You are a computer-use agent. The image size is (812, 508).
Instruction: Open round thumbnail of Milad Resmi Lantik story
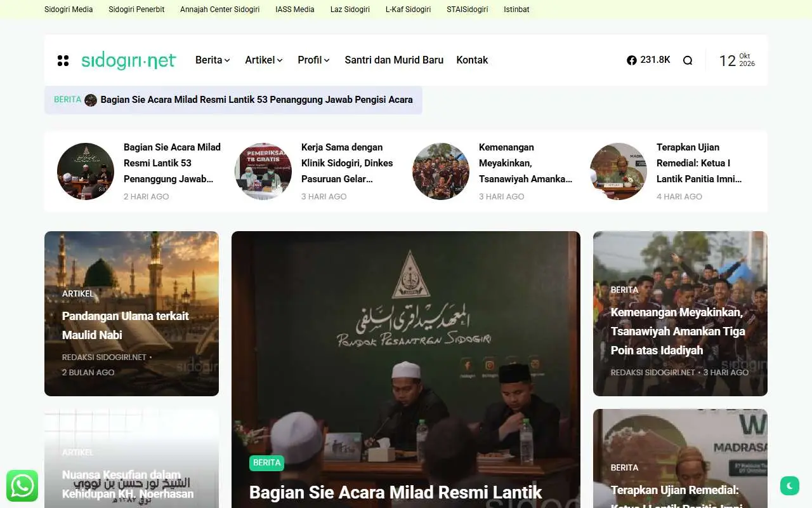(x=86, y=171)
